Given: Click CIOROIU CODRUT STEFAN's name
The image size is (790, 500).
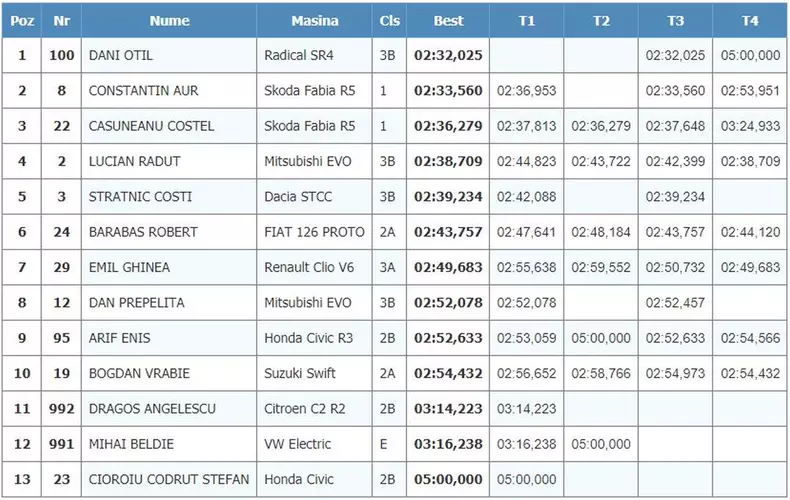Looking at the screenshot, I should click(x=169, y=479).
